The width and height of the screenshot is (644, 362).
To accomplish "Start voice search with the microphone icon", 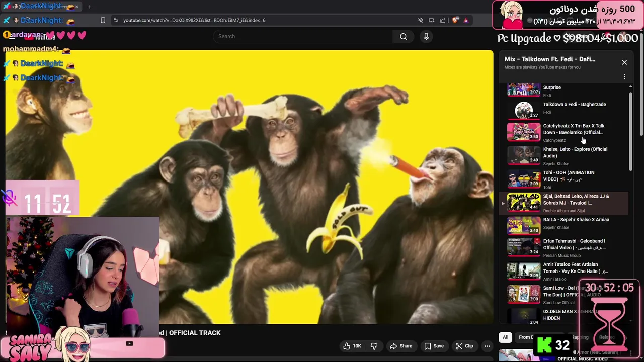I will pos(426,36).
